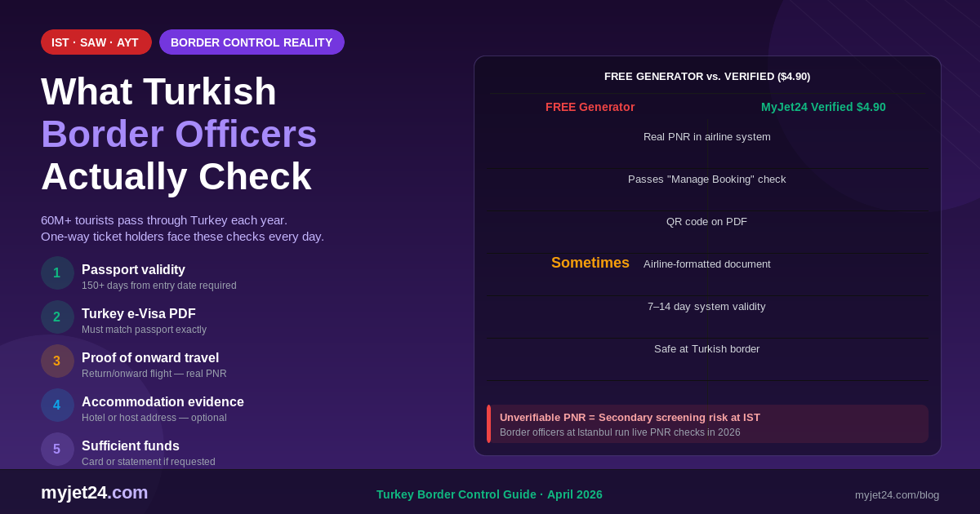Select the MyJet24 Verified $4.90 column header
The image size is (980, 514).
pyautogui.click(x=823, y=107)
